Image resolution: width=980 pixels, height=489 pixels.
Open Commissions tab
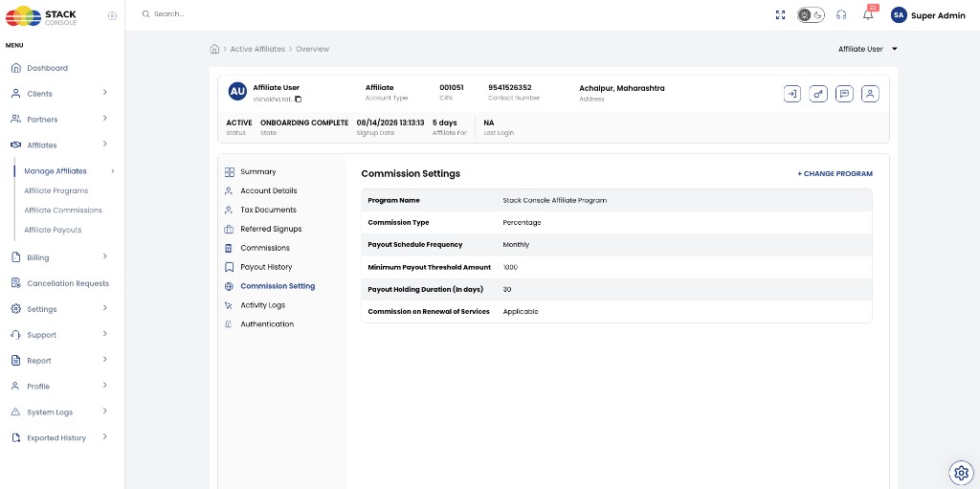265,248
